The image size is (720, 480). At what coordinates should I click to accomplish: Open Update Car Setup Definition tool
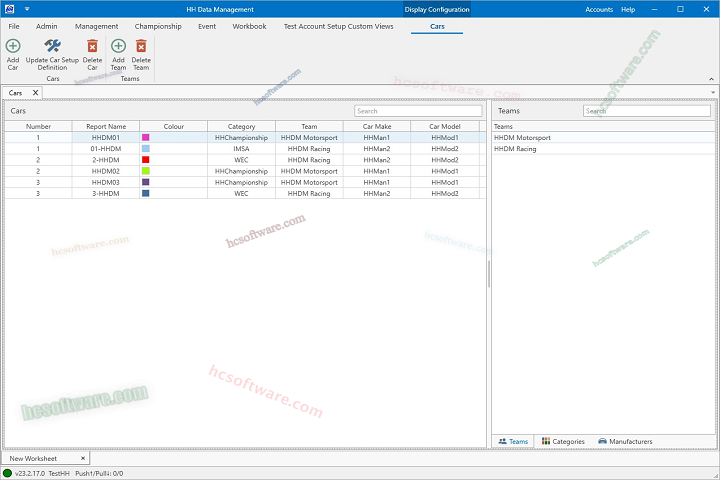pos(52,55)
